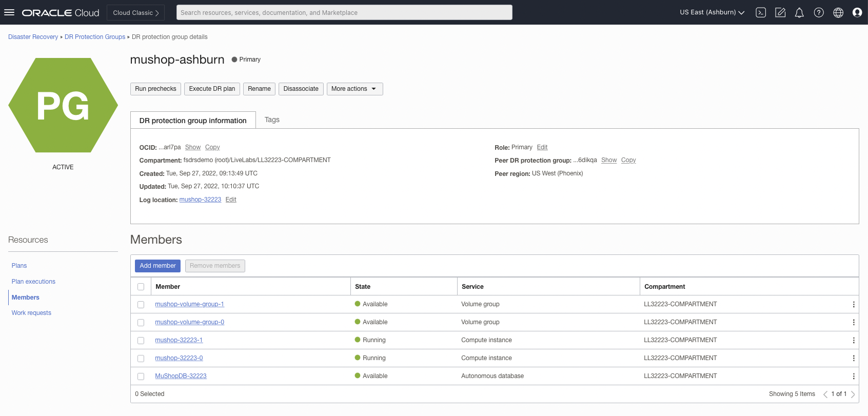This screenshot has height=416, width=868.
Task: Open actions menu for mushop-volume-group-1 row
Action: pyautogui.click(x=854, y=304)
